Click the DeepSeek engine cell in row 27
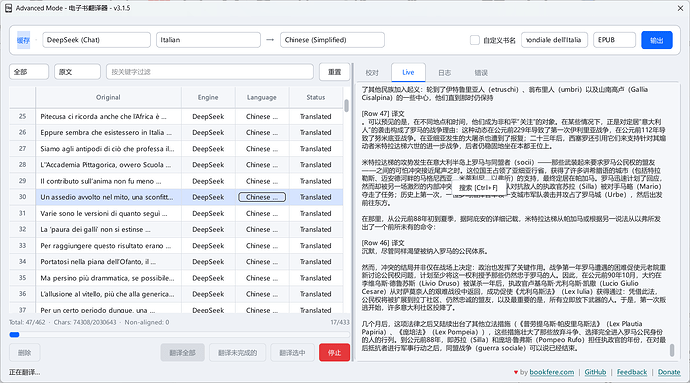This screenshot has height=383, width=690. (208, 149)
